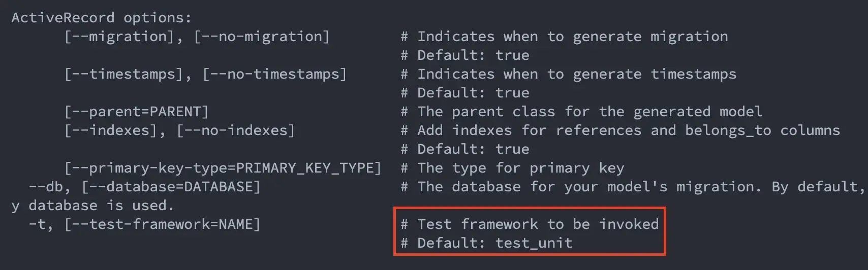This screenshot has height=270, width=868.
Task: Click the --db flag text
Action: pyautogui.click(x=45, y=187)
